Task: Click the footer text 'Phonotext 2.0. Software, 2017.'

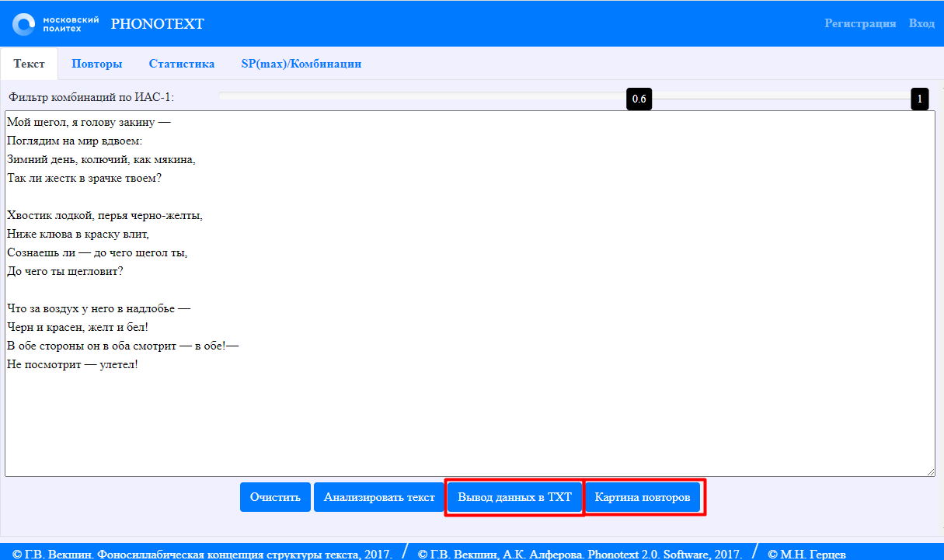Action: click(664, 554)
